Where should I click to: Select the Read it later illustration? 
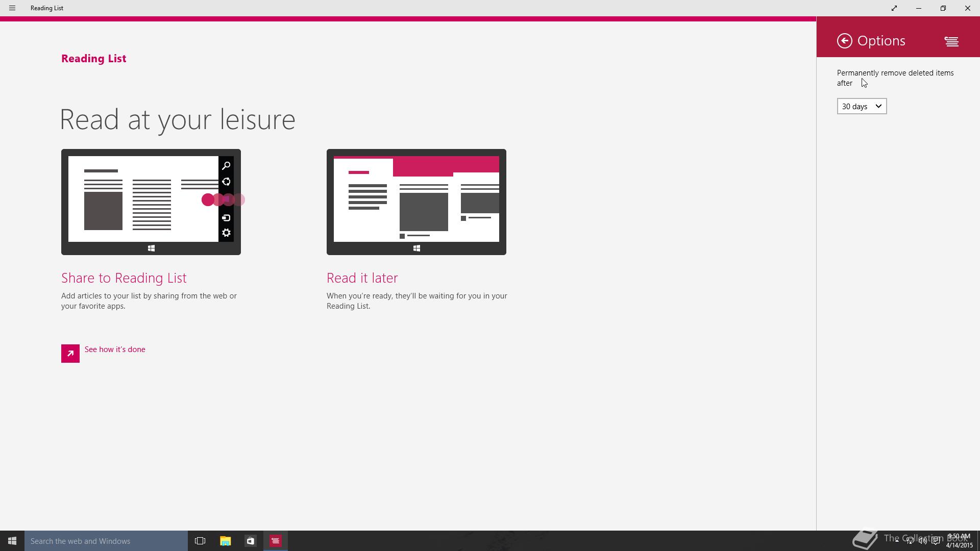(x=416, y=202)
